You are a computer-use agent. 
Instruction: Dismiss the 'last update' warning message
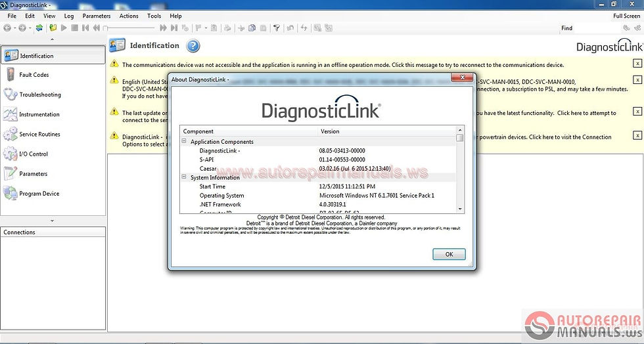click(x=637, y=111)
